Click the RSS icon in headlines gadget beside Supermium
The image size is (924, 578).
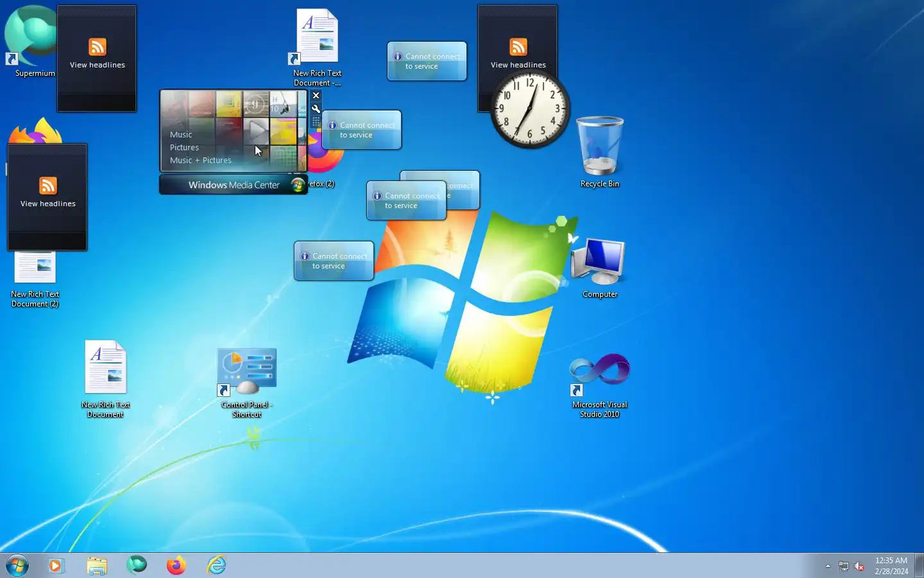pos(98,47)
